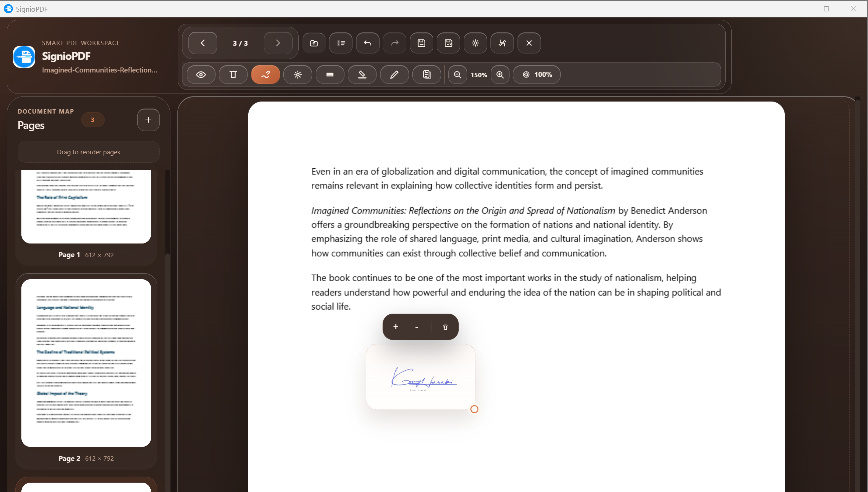Open Page 1 thumbnail
Viewport: 868px width, 492px height.
[86, 206]
